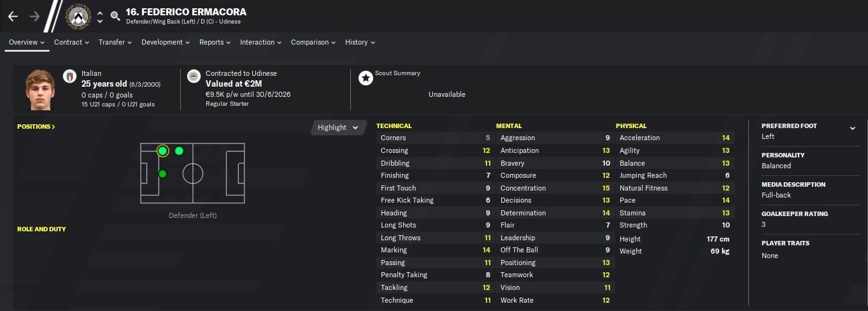Click the magnifying glass search icon
This screenshot has width=868, height=311.
[x=115, y=17]
